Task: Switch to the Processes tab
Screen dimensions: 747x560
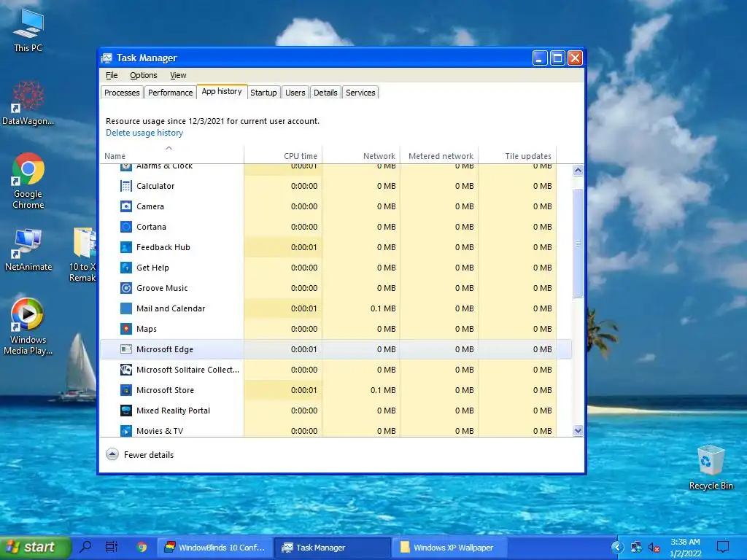Action: tap(122, 93)
